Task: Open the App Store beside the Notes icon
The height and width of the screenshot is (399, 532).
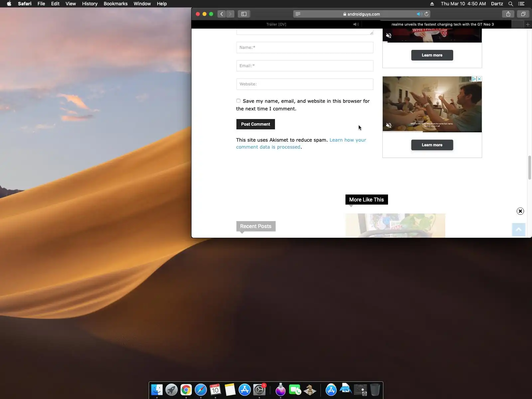Action: click(245, 390)
